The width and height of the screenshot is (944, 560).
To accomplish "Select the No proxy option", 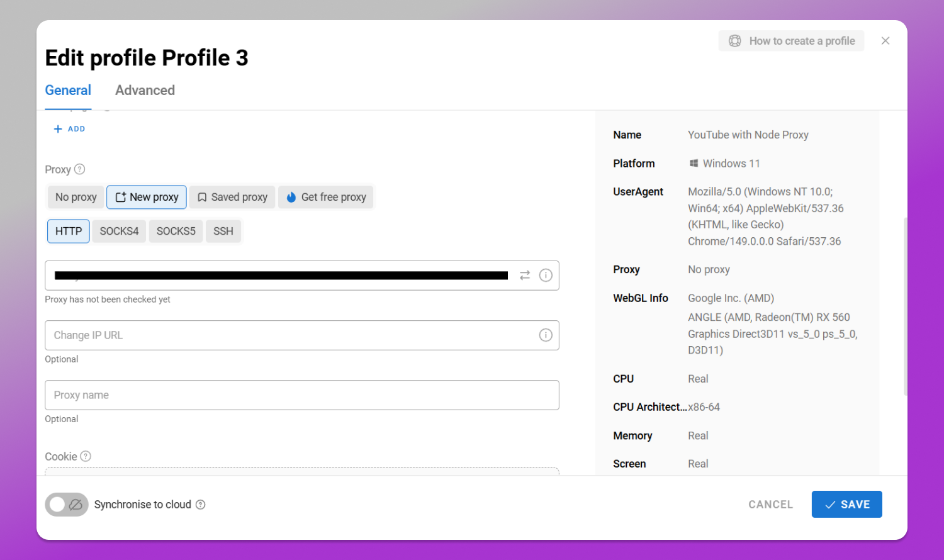I will (x=76, y=197).
